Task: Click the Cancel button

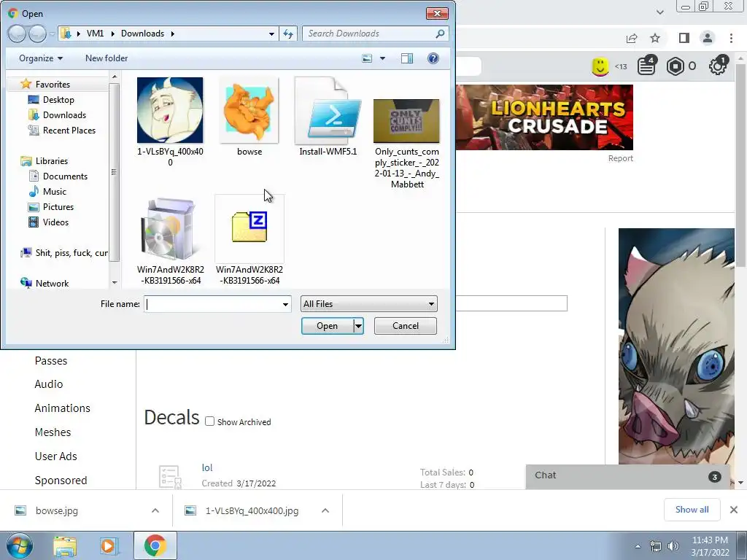Action: tap(406, 326)
